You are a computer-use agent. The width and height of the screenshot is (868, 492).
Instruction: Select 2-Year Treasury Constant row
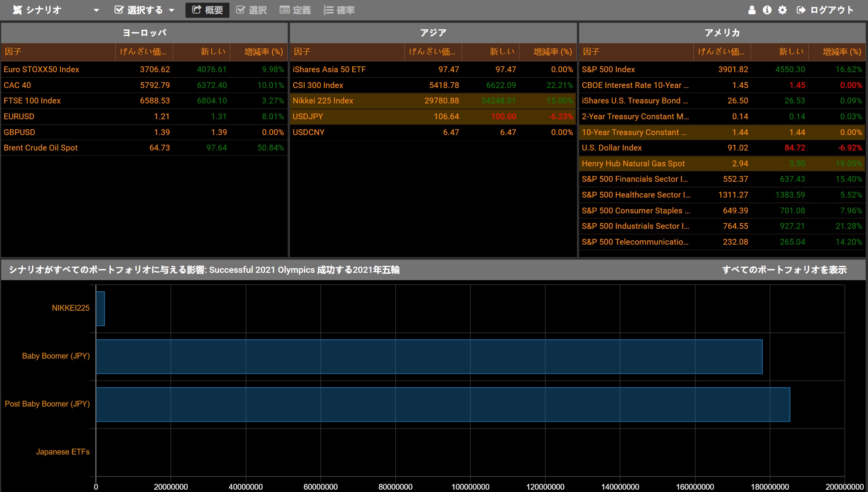coord(722,117)
